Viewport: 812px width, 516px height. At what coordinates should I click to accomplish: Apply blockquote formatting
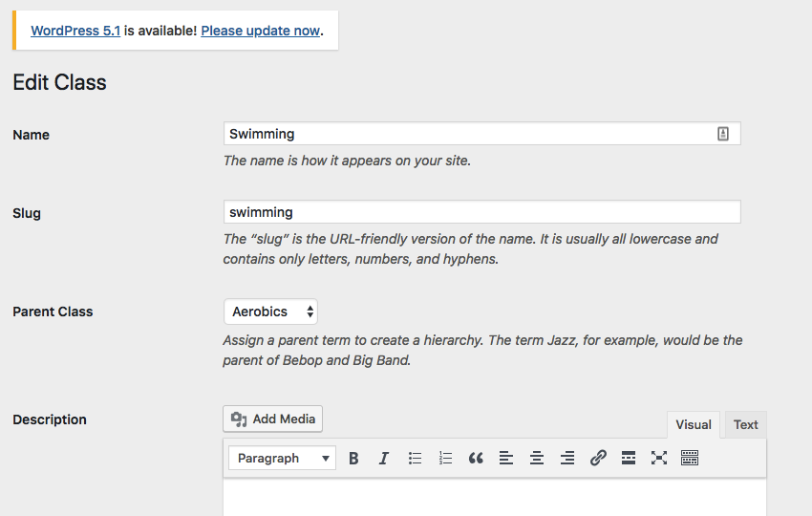[476, 458]
